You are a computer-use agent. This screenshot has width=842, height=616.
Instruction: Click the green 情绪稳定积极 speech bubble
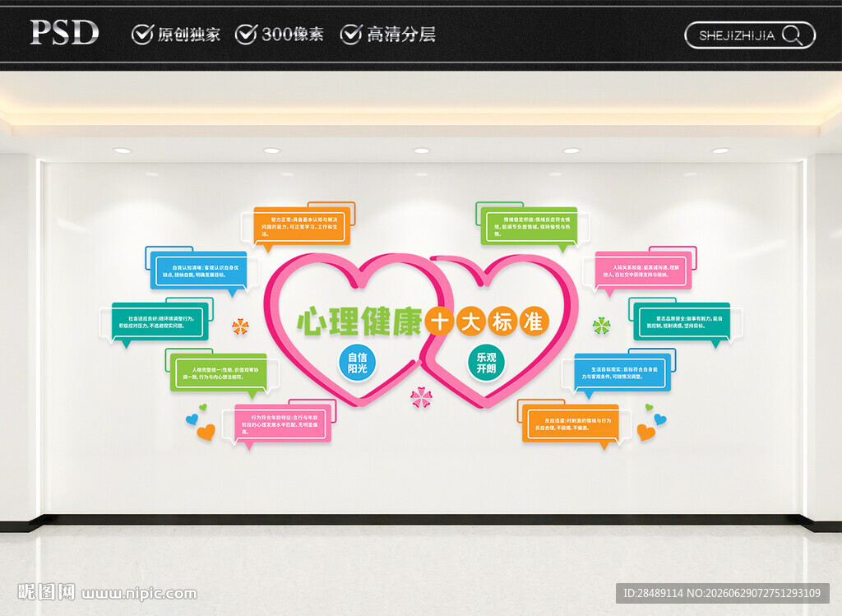[x=529, y=227]
